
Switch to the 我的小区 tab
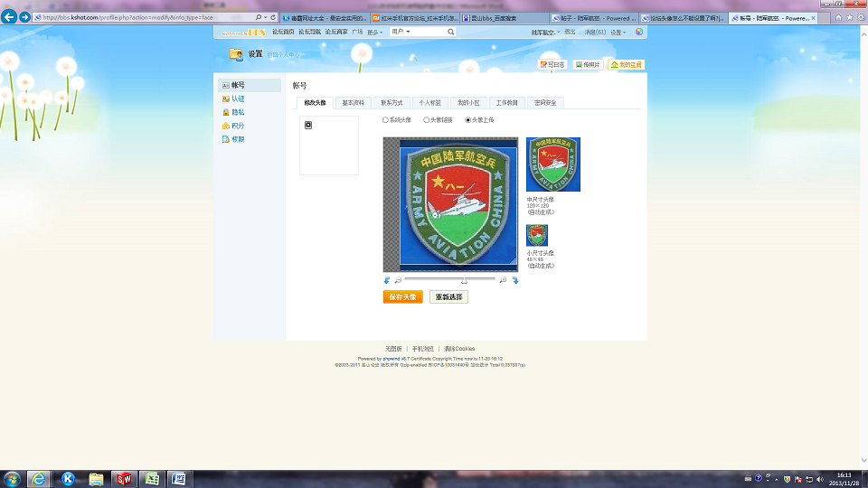tap(468, 103)
